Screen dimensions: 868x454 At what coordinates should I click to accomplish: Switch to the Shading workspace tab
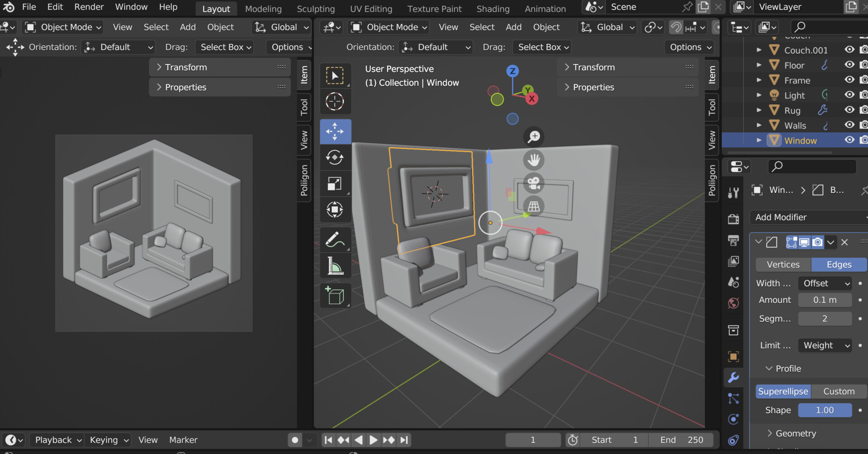point(493,9)
